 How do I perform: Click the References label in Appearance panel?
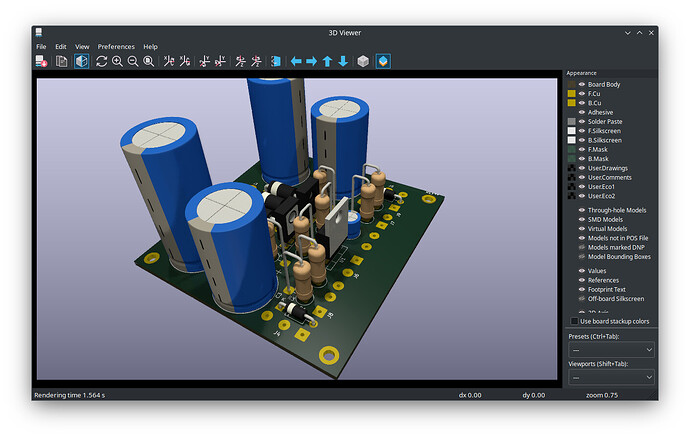tap(603, 280)
